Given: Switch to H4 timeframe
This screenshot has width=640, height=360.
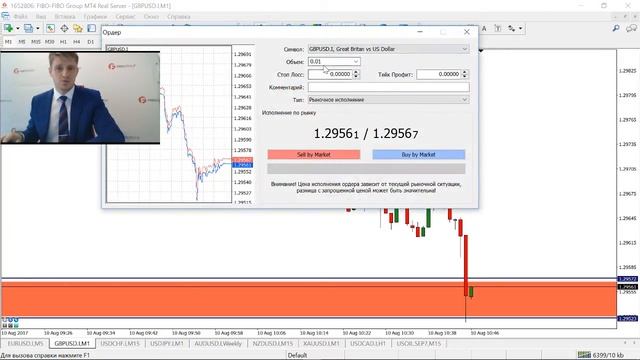Looking at the screenshot, I should tap(77, 42).
